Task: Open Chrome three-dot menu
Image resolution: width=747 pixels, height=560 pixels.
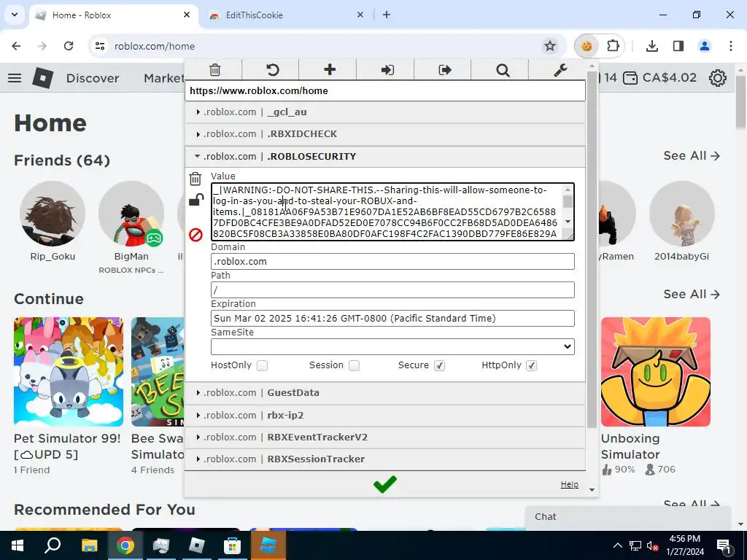Action: (x=731, y=46)
